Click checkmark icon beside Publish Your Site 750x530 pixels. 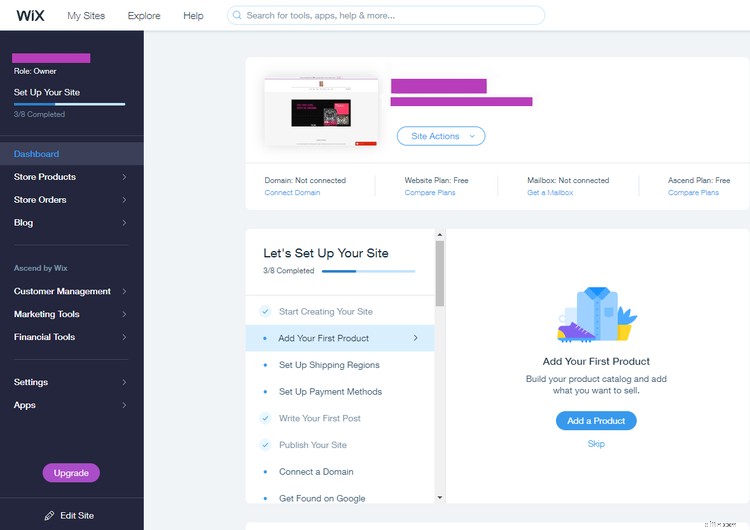click(x=265, y=445)
